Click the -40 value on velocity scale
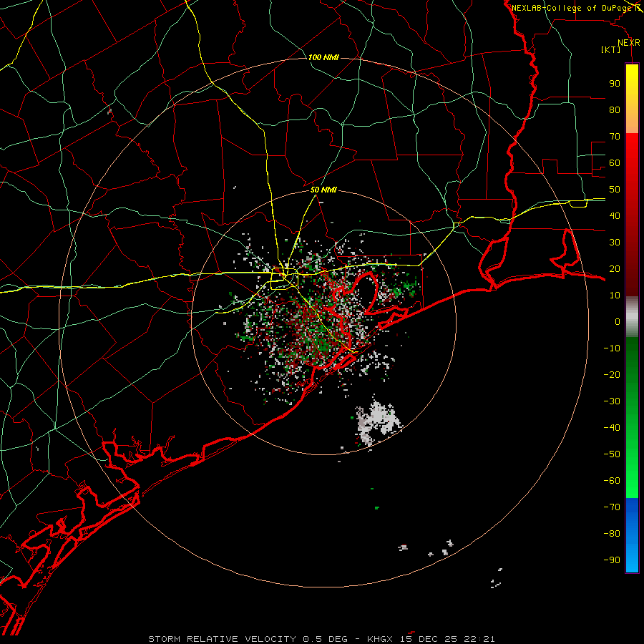 (x=612, y=428)
